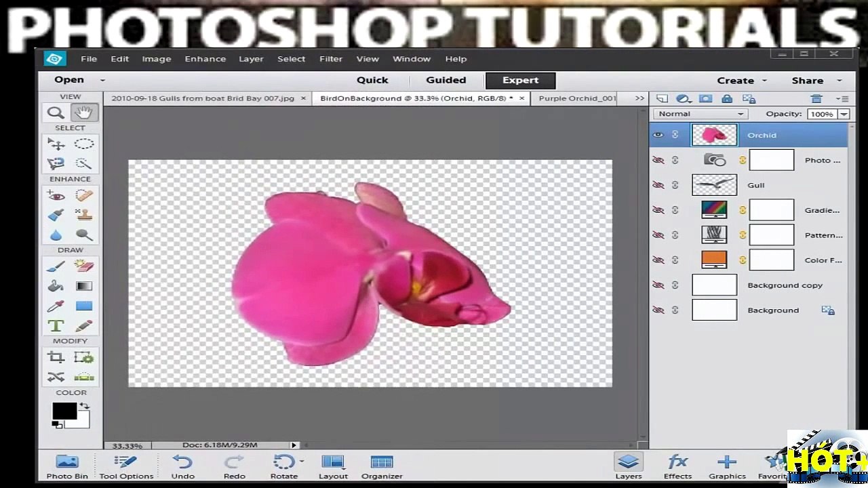Switch to the Gulls from boat document tab
The image size is (868, 488).
coord(203,98)
